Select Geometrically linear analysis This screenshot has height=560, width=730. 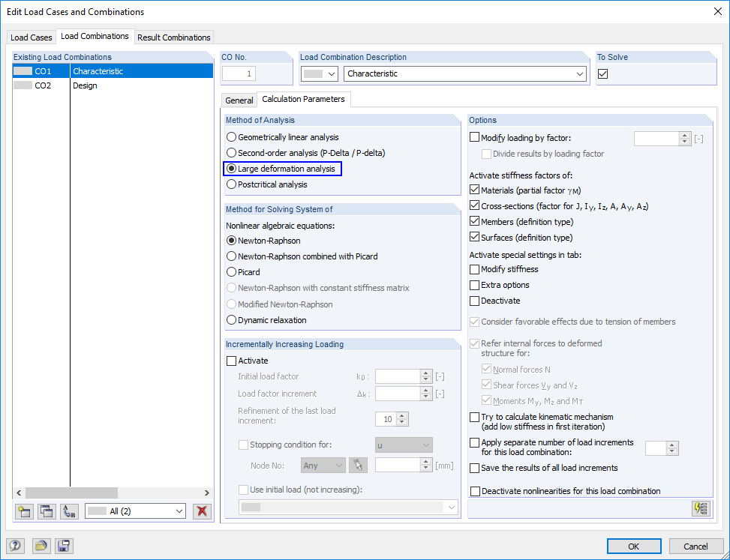tap(283, 137)
